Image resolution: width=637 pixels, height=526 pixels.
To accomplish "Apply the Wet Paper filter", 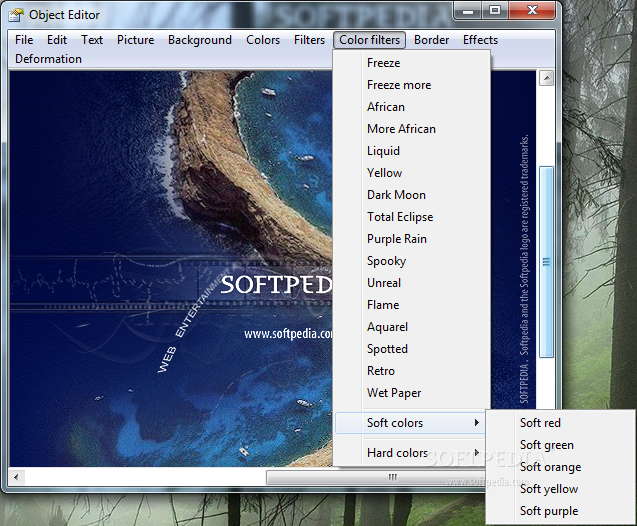I will (412, 392).
